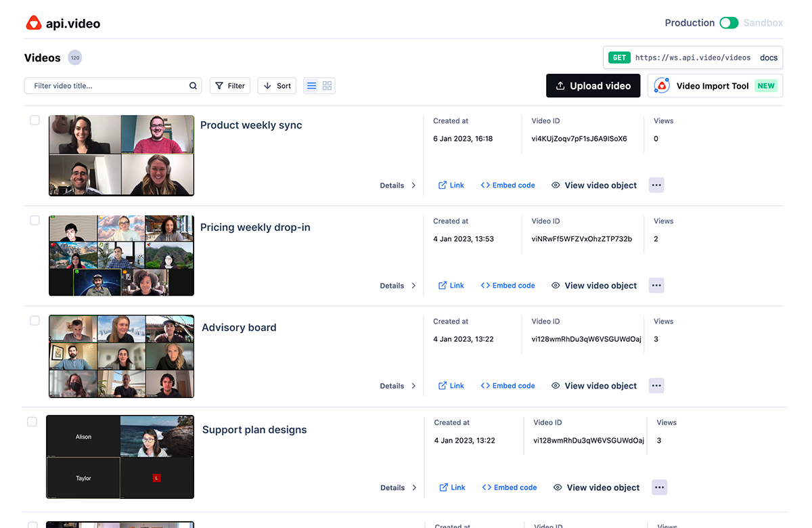This screenshot has width=812, height=528.
Task: Click video ID vi4KUjZoqv7pF1sJ6A9lSoX6
Action: point(579,139)
